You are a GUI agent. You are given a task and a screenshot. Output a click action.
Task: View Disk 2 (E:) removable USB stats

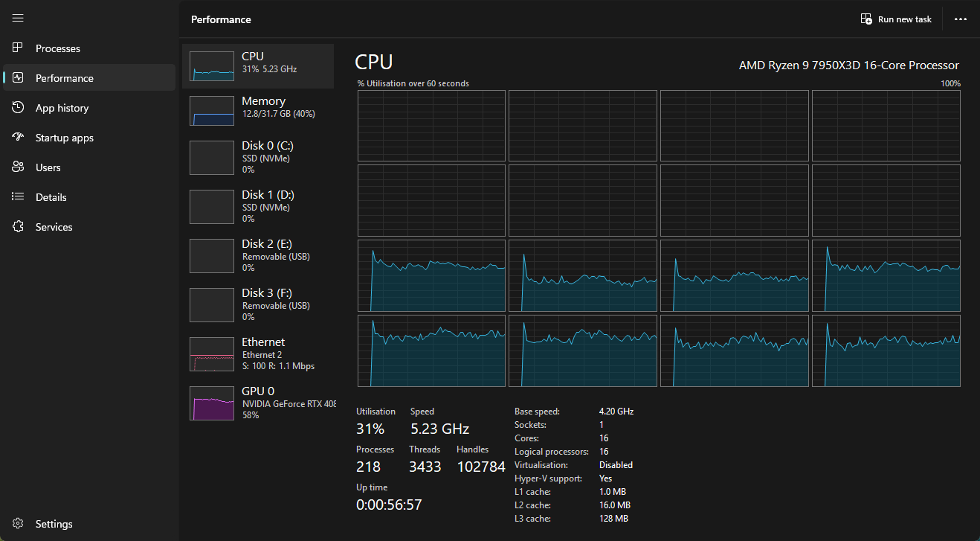pyautogui.click(x=258, y=255)
